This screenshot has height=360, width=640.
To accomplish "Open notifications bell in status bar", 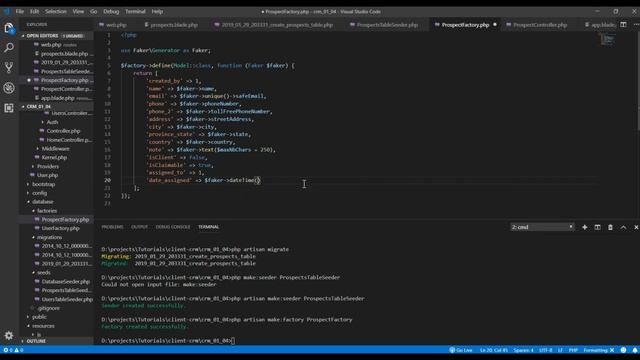I will (635, 350).
